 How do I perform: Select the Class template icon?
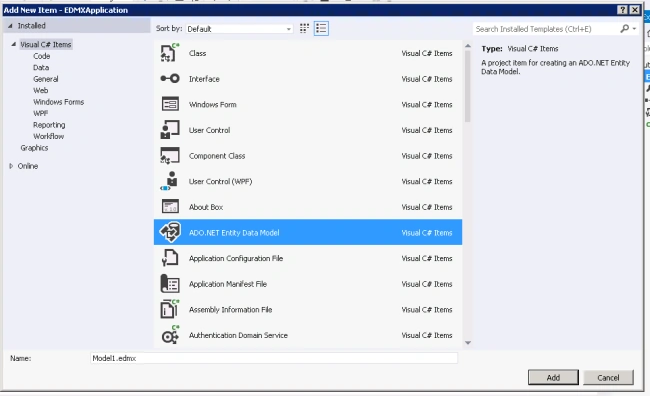click(x=170, y=53)
